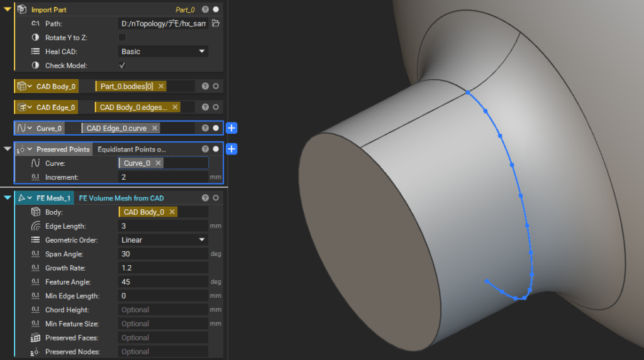The height and width of the screenshot is (360, 644).
Task: Click the CAD Edge_0 block type icon
Action: pos(23,107)
